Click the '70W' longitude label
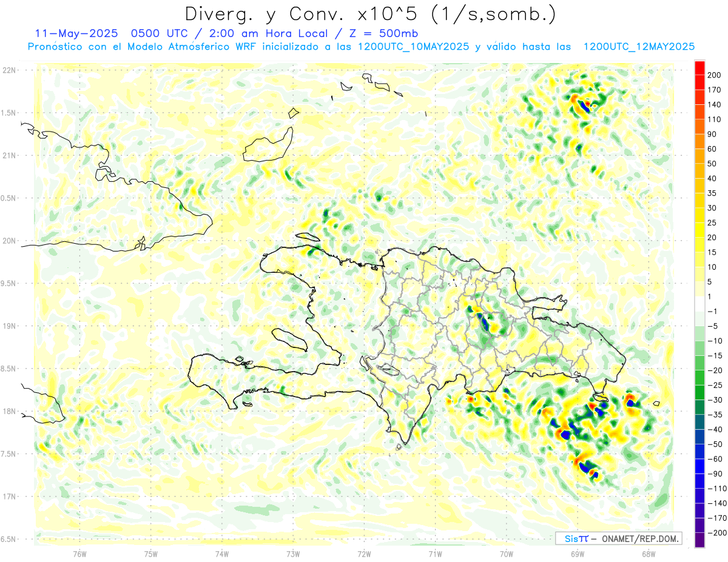This screenshot has height=562, width=728. (x=506, y=554)
